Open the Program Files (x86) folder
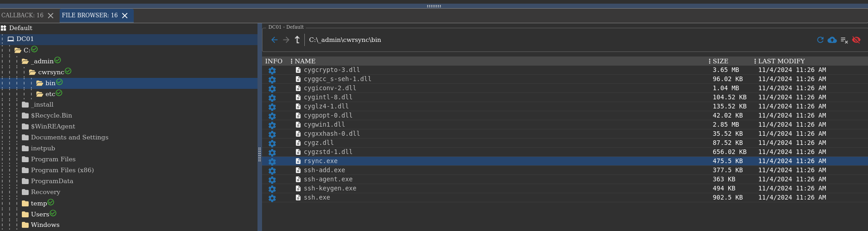This screenshot has width=868, height=231. (62, 170)
